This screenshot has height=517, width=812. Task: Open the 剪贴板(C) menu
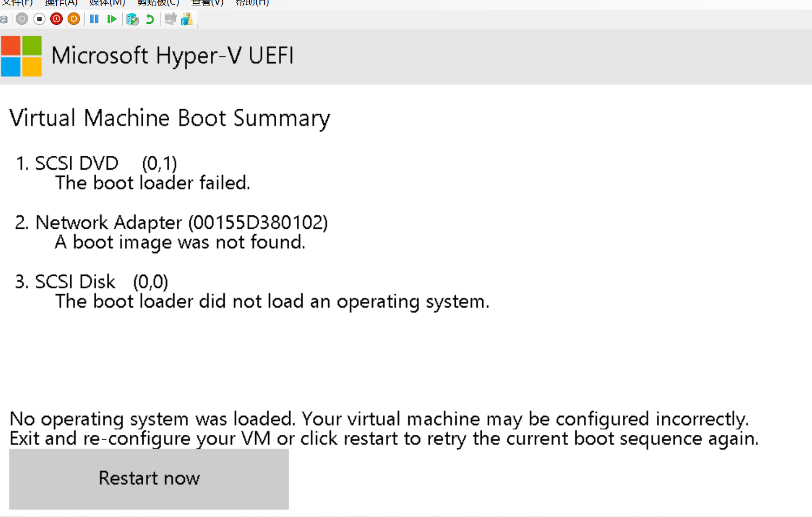[x=158, y=3]
